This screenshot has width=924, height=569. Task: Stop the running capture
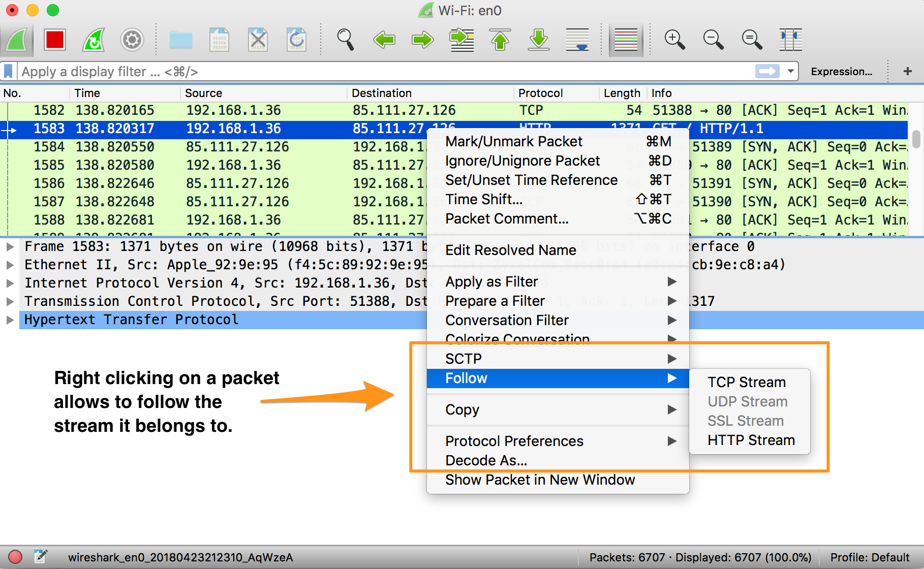(54, 40)
